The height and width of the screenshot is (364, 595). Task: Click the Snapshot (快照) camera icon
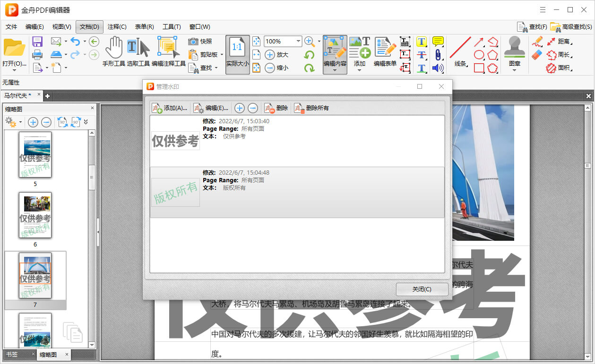[193, 42]
